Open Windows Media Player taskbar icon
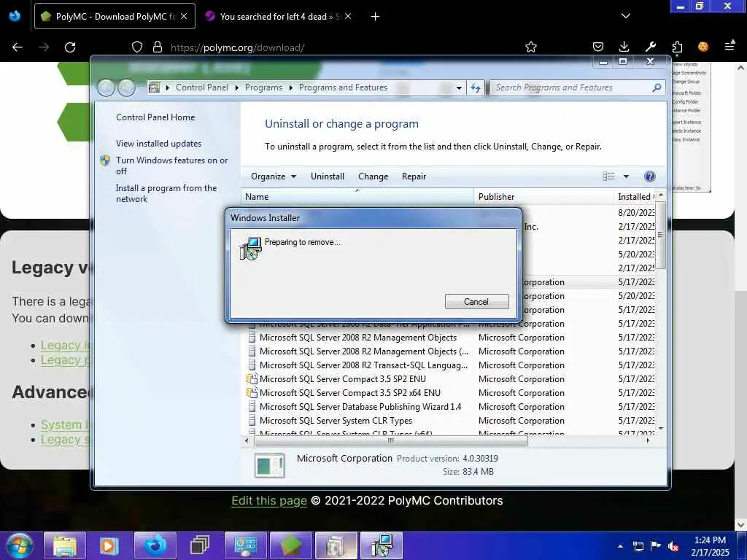 coord(109,545)
